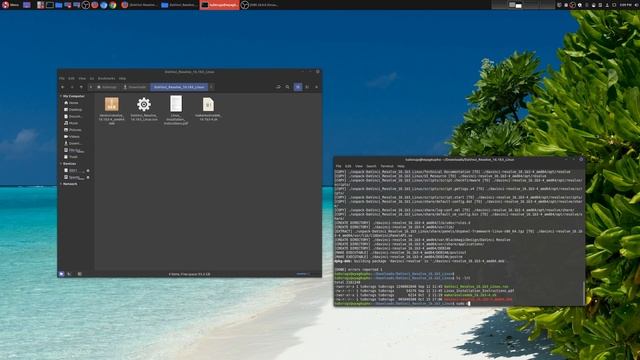This screenshot has height=360, width=640.
Task: Go up to parent folder
Action: (81, 87)
